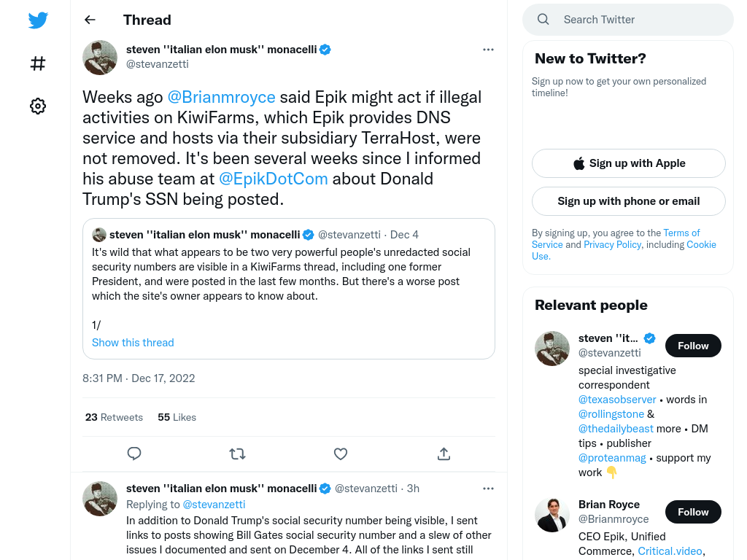Follow @stevanzetti in Relevant people
Viewport: 747px width, 560px height.
click(x=693, y=346)
